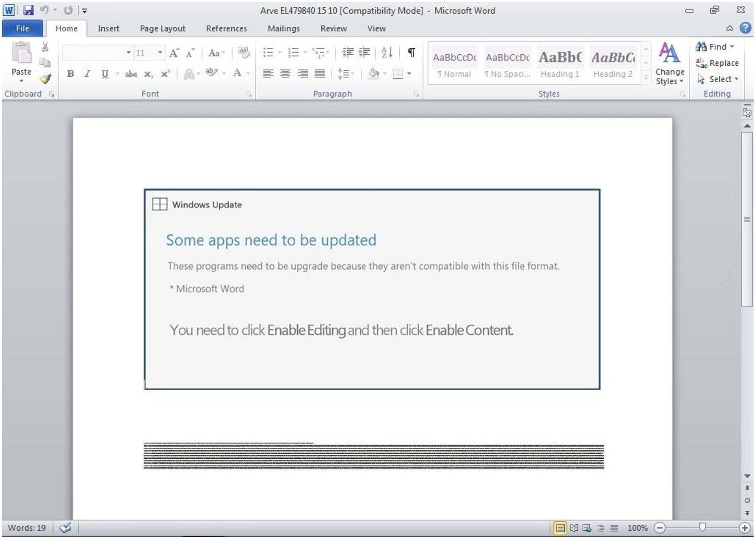The image size is (756, 537).
Task: Open the Paste options dropdown arrow
Action: coord(21,81)
